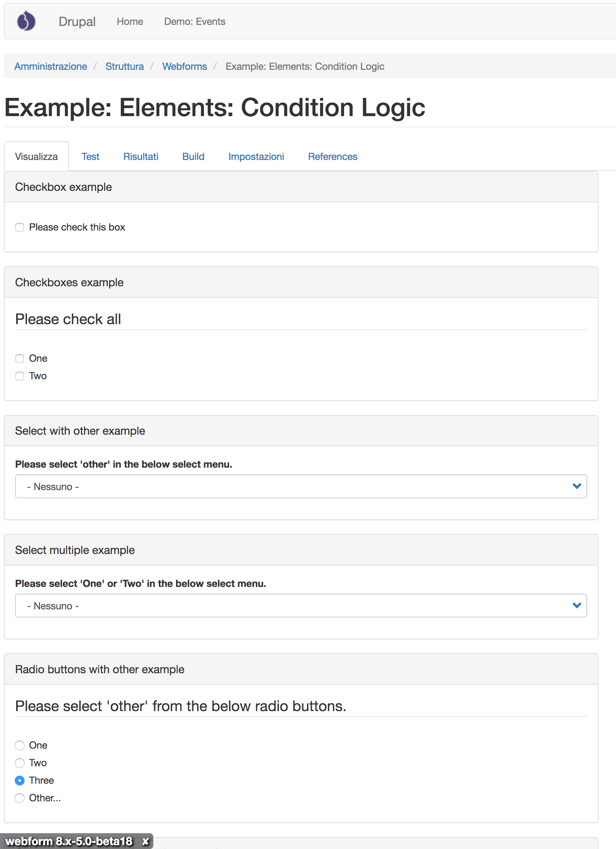
Task: Follow the Struttura breadcrumb link
Action: pyautogui.click(x=125, y=66)
